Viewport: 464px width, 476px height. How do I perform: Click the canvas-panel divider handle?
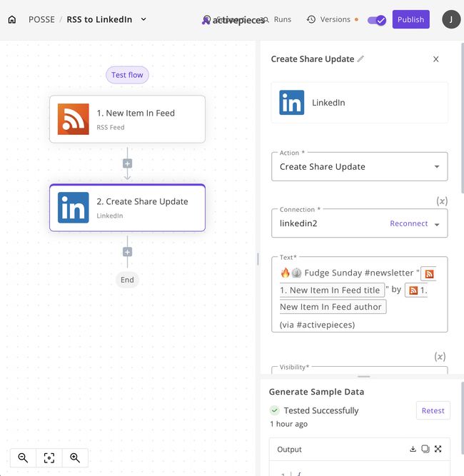coord(258,259)
